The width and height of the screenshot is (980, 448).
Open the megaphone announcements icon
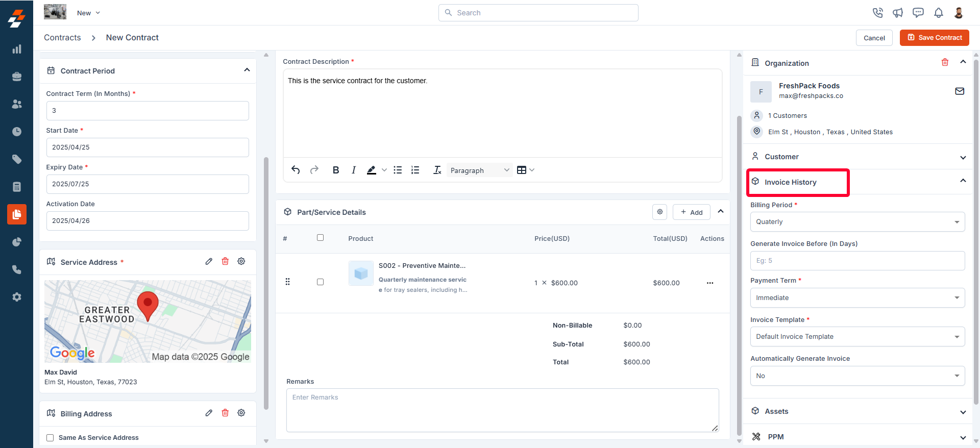coord(898,13)
